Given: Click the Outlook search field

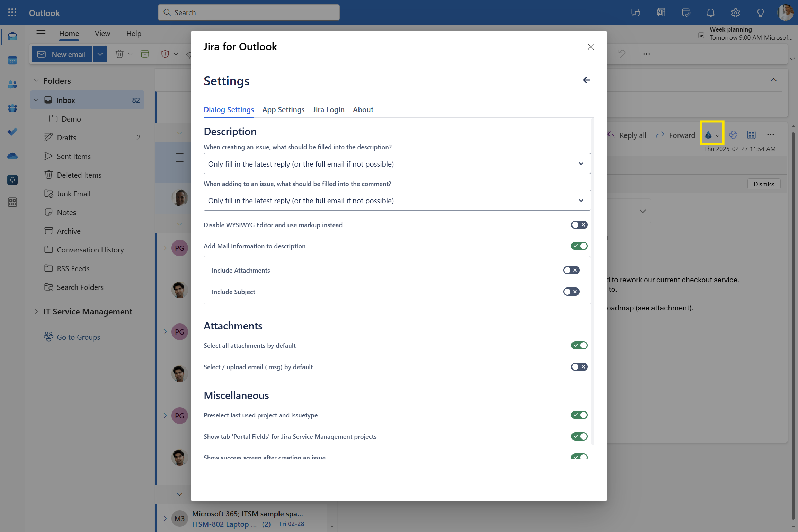Looking at the screenshot, I should tap(249, 12).
